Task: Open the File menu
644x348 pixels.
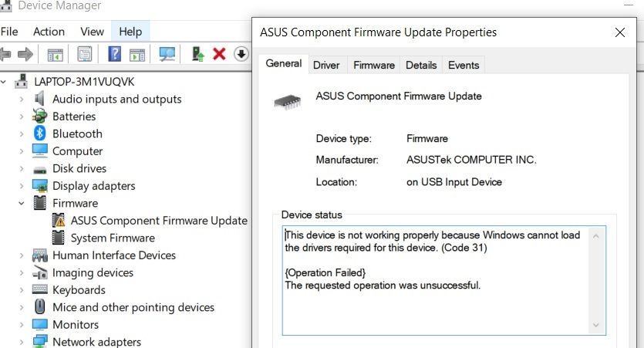Action: point(9,32)
